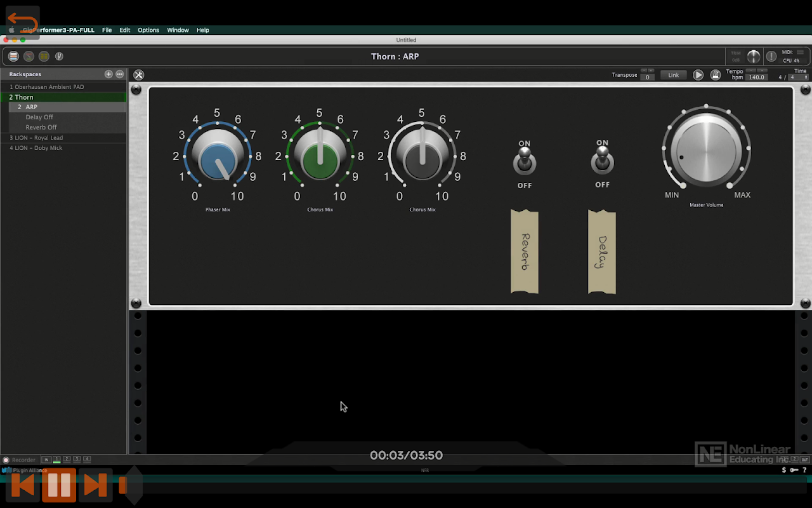Click the Apple menu icon
Image resolution: width=812 pixels, height=508 pixels.
pyautogui.click(x=11, y=30)
